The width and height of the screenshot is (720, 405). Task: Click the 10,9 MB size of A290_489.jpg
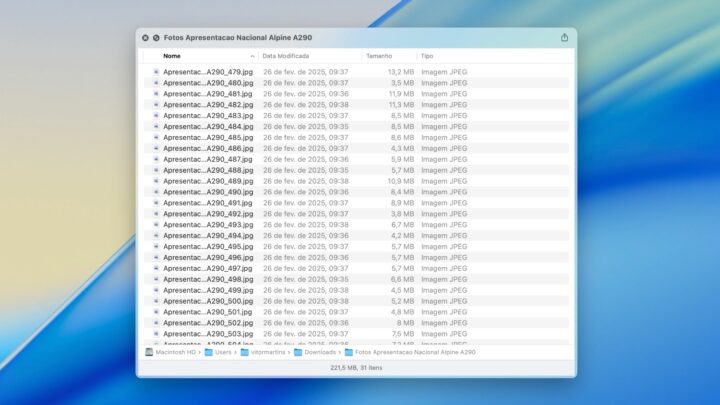point(401,181)
